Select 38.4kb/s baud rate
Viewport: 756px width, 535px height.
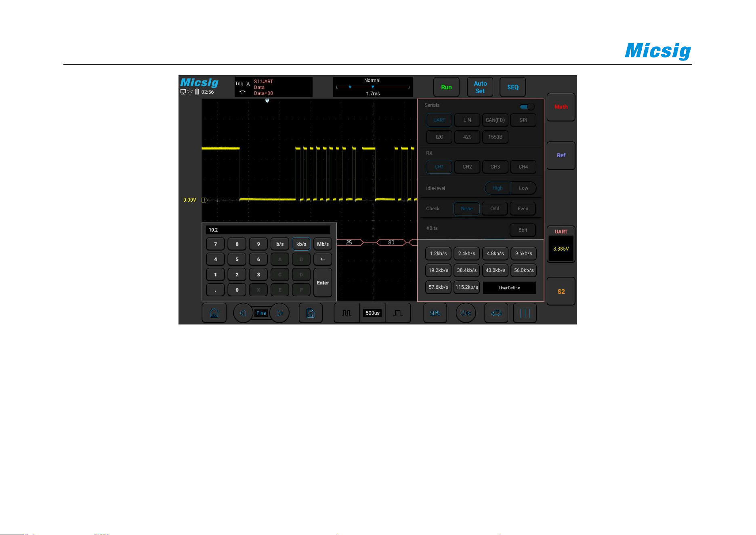click(x=466, y=270)
